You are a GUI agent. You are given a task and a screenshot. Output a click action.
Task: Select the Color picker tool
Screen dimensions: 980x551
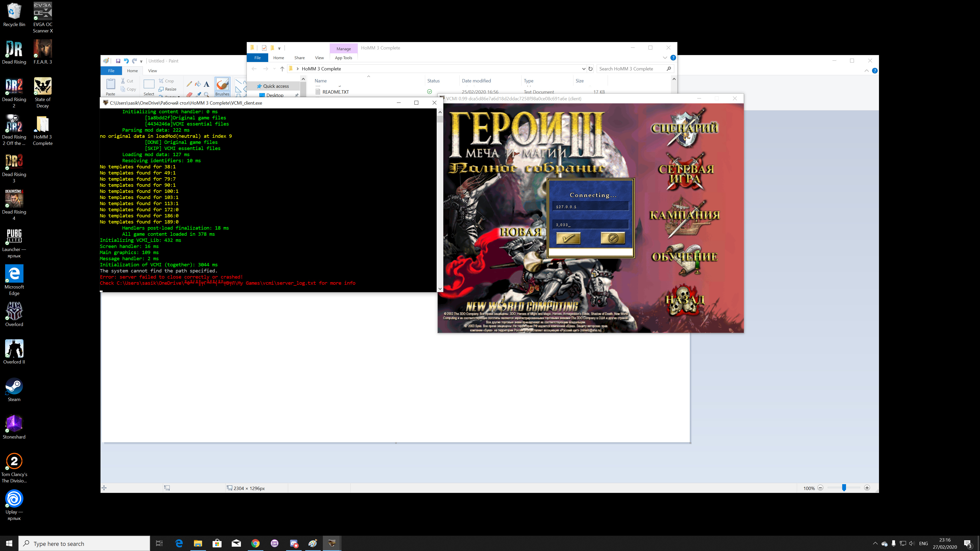tap(198, 95)
